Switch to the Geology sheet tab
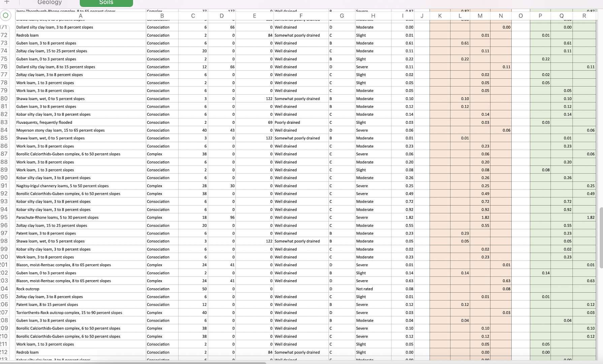603x364 pixels. click(x=49, y=3)
